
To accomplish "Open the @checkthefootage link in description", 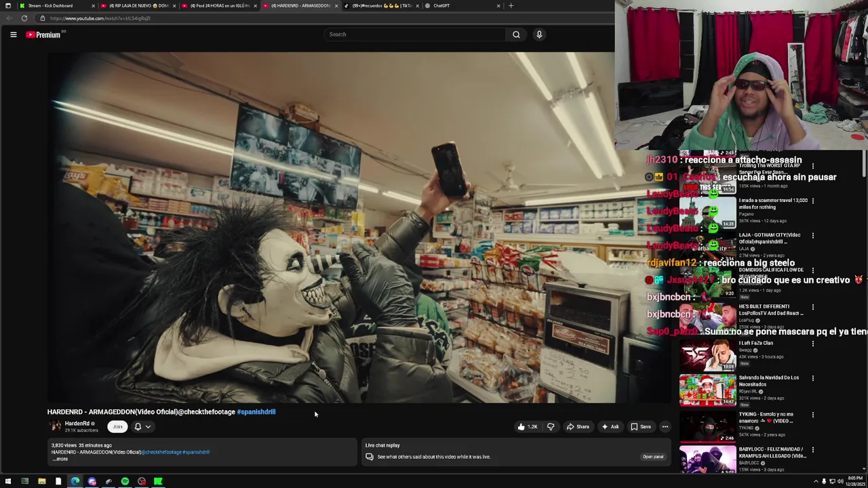I will pyautogui.click(x=160, y=452).
